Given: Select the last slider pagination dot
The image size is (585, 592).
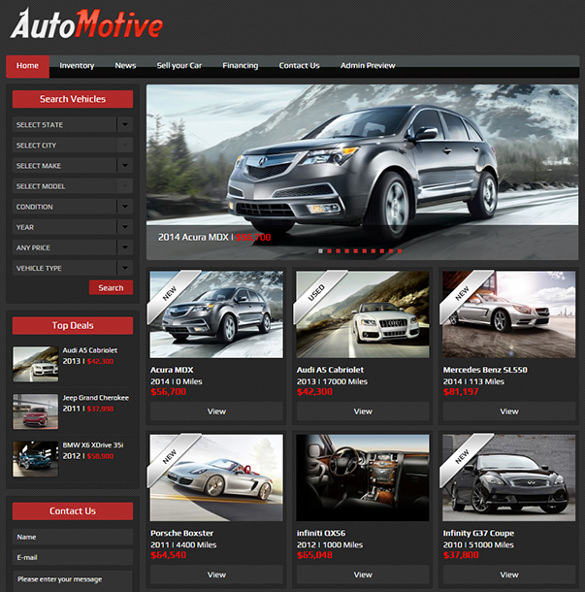Looking at the screenshot, I should (400, 251).
